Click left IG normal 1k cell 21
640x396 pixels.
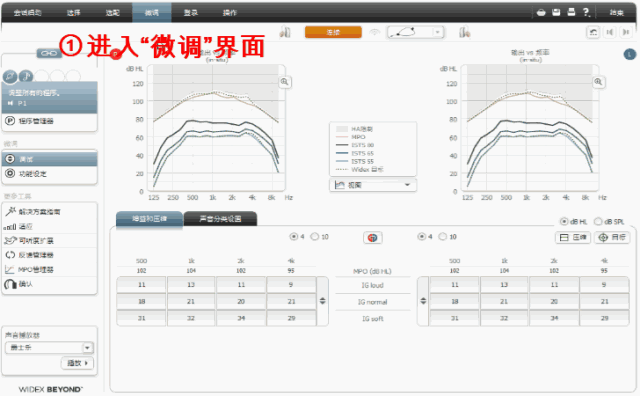[191, 301]
